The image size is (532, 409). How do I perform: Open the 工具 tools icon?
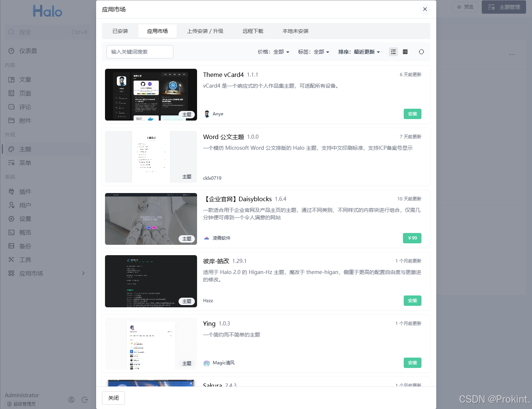click(11, 260)
